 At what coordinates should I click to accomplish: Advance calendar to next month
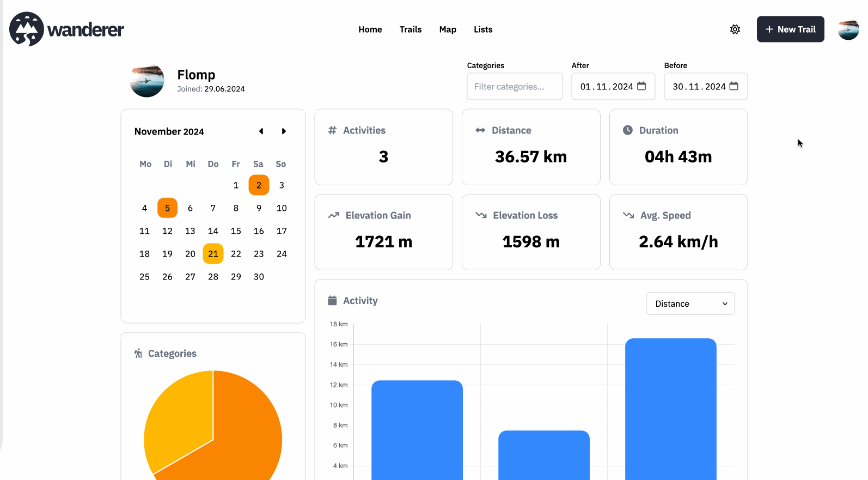coord(284,131)
